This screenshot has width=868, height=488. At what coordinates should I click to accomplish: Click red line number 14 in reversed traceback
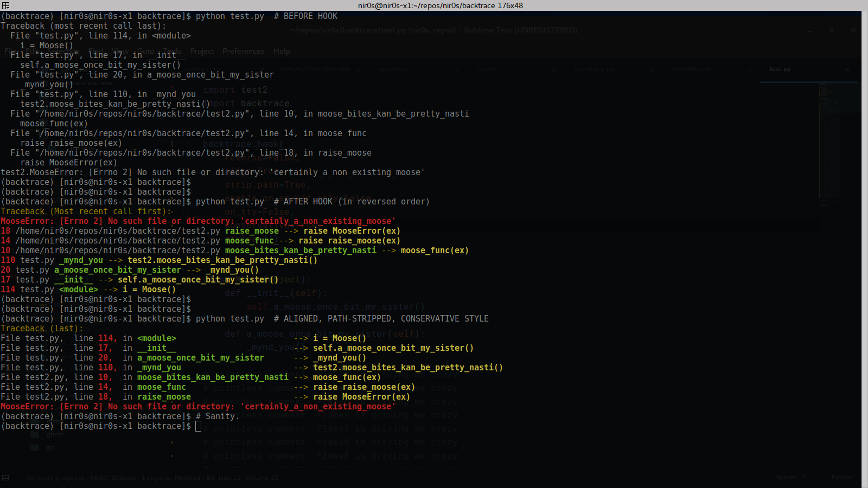5,241
